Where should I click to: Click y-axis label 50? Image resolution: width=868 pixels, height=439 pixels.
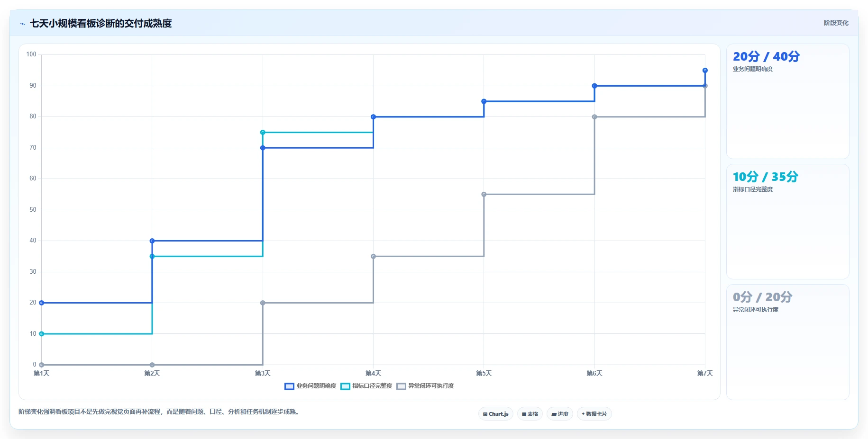coord(33,210)
